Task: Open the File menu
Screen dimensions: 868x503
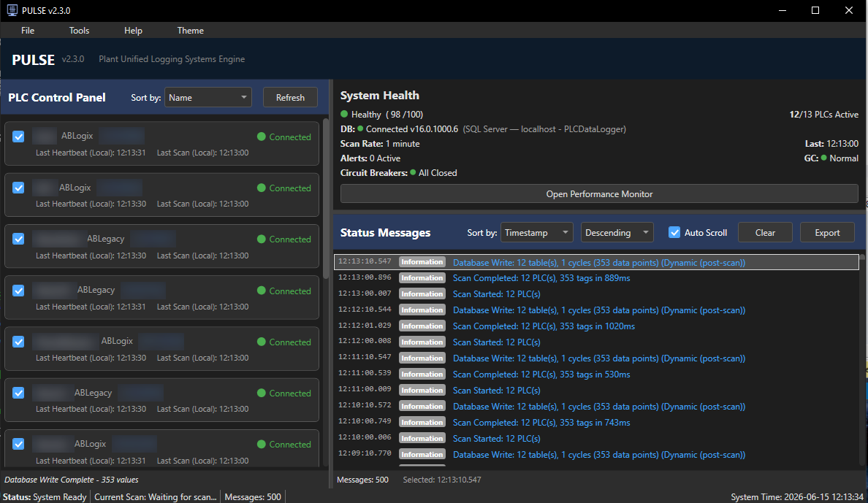Action: click(28, 31)
